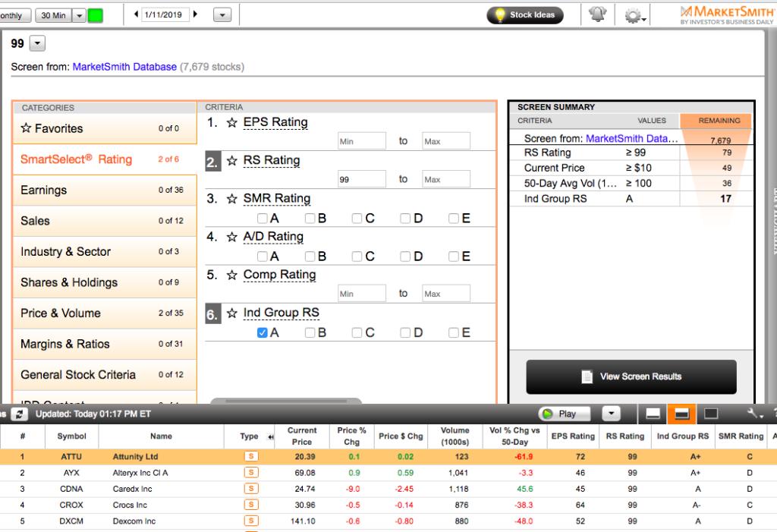Open the Margins & Ratios category
Viewport: 777px width, 532px height.
click(x=105, y=344)
